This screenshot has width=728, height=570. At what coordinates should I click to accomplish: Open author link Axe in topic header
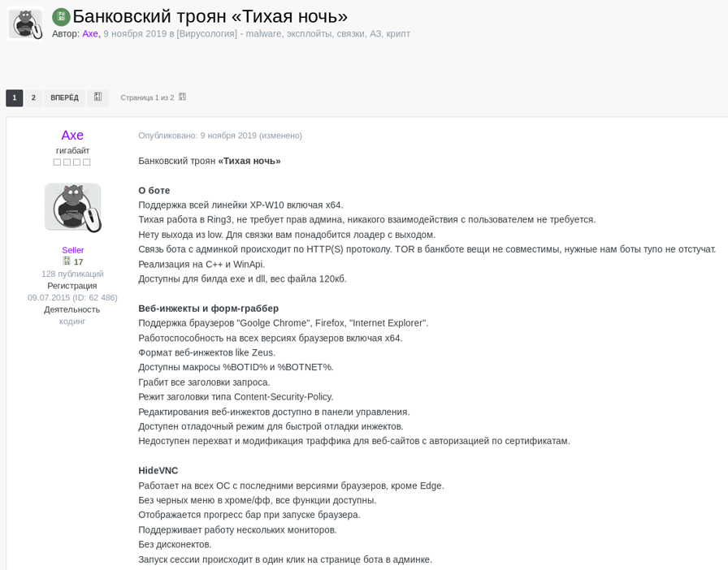[x=90, y=33]
